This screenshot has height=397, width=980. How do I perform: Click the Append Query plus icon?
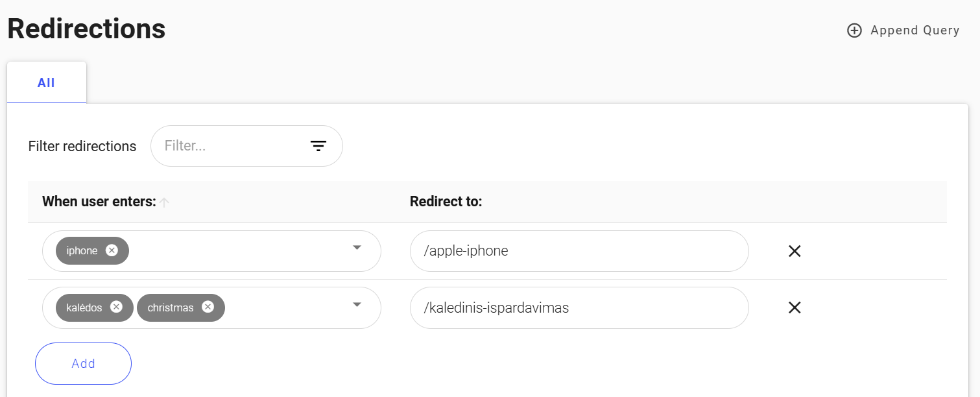pos(854,30)
